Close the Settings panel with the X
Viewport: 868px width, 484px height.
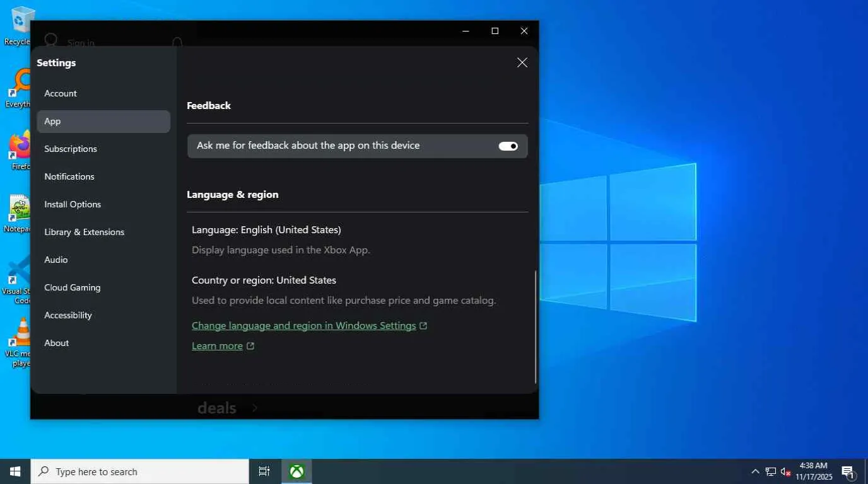[522, 62]
